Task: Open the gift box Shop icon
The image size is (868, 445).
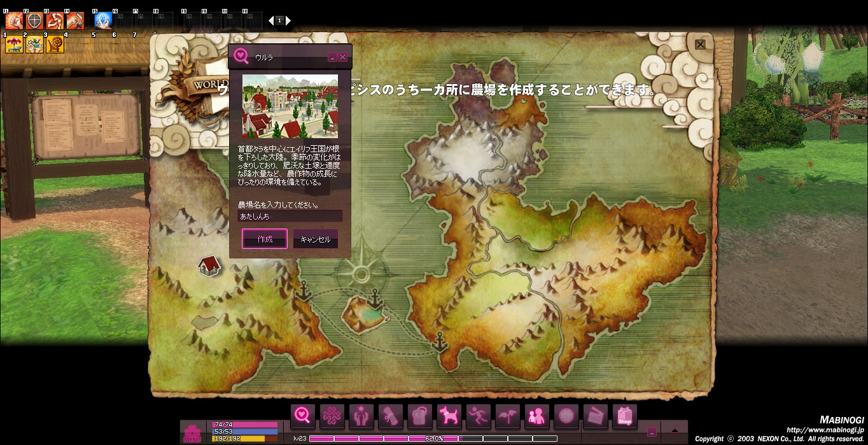Action: tap(625, 416)
